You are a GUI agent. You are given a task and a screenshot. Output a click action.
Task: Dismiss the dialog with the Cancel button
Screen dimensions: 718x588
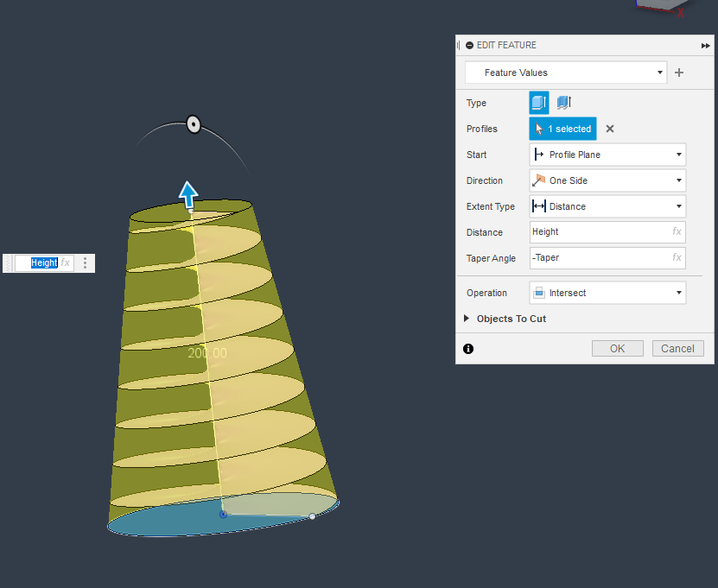pyautogui.click(x=677, y=348)
